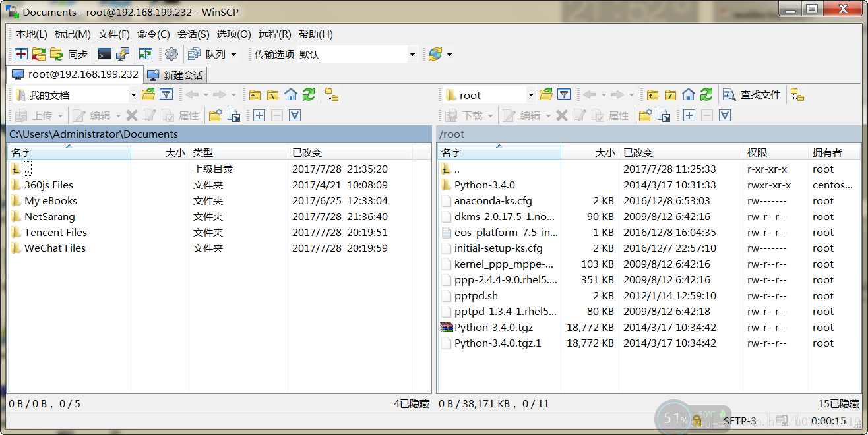Viewport: 868px width, 435px height.
Task: Expand the arrow beside the globe icon
Action: point(450,54)
